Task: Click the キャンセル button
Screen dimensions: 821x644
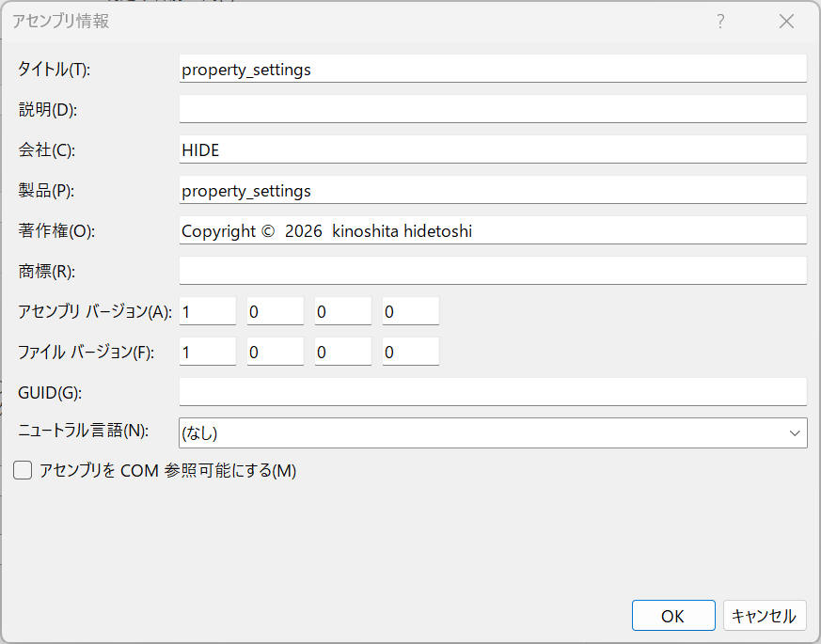Action: pos(765,616)
